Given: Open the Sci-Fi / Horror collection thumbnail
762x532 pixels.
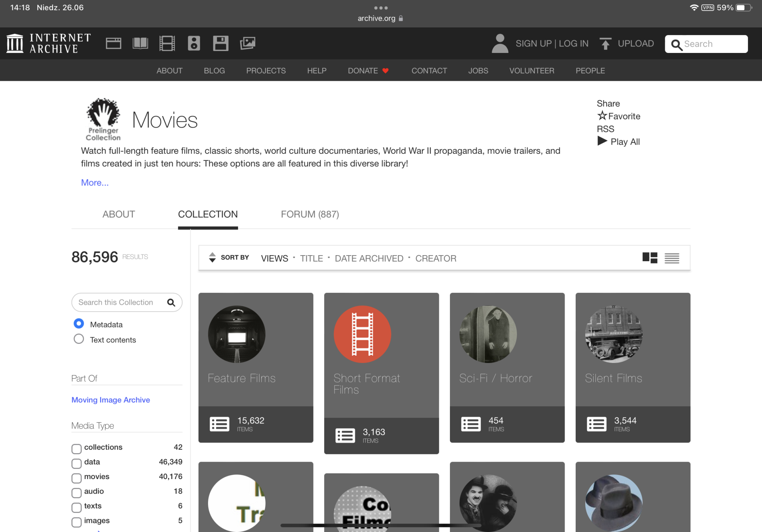Looking at the screenshot, I should point(488,334).
